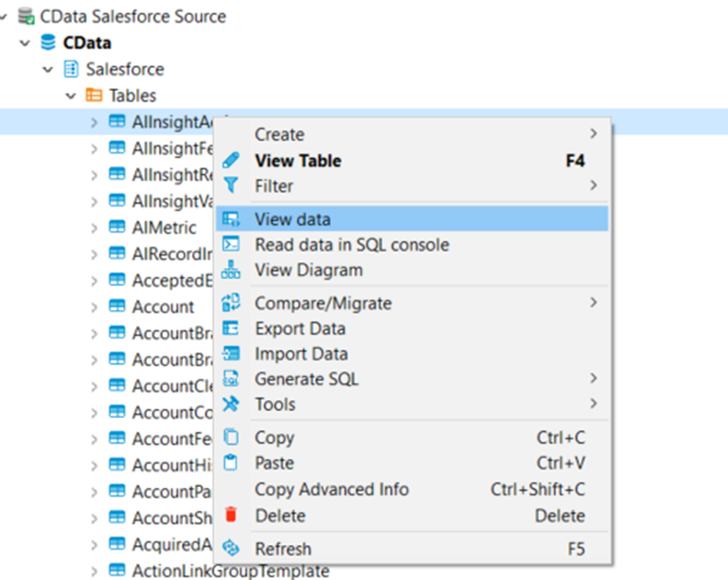
Task: Click the Export Data icon
Action: coord(232,328)
